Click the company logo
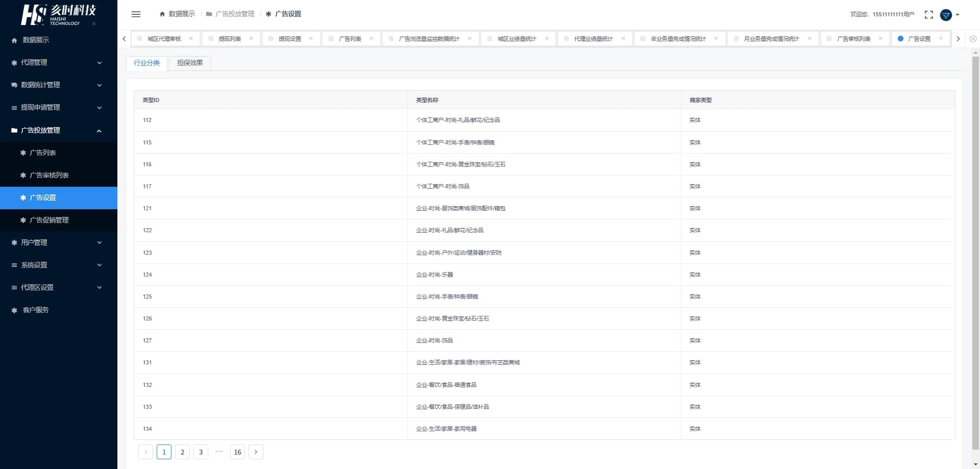 pyautogui.click(x=58, y=15)
